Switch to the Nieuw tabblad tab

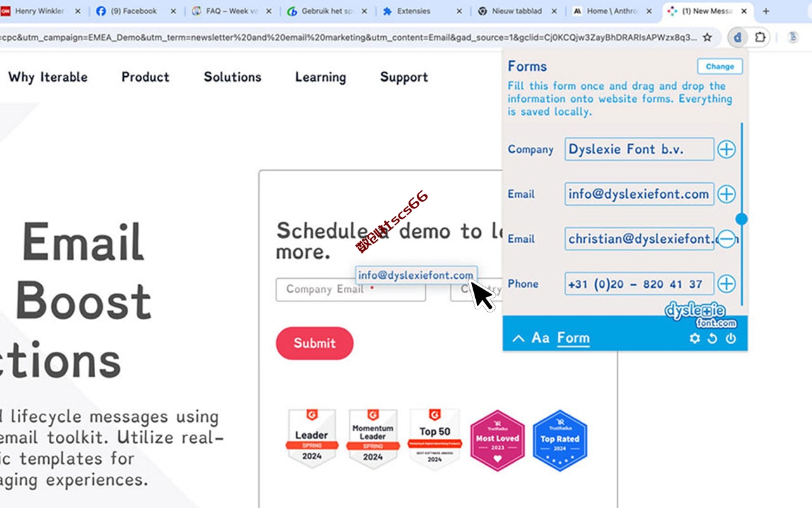tap(516, 11)
